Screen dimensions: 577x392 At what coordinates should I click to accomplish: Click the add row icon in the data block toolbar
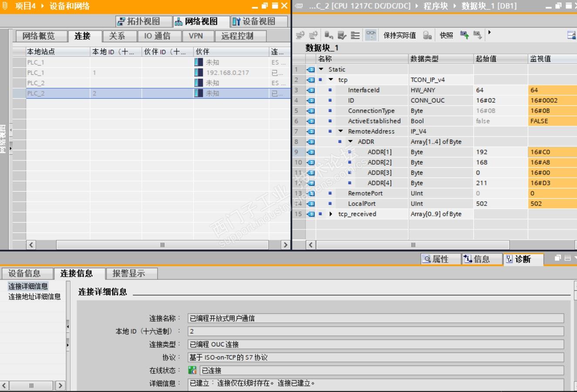click(x=313, y=35)
